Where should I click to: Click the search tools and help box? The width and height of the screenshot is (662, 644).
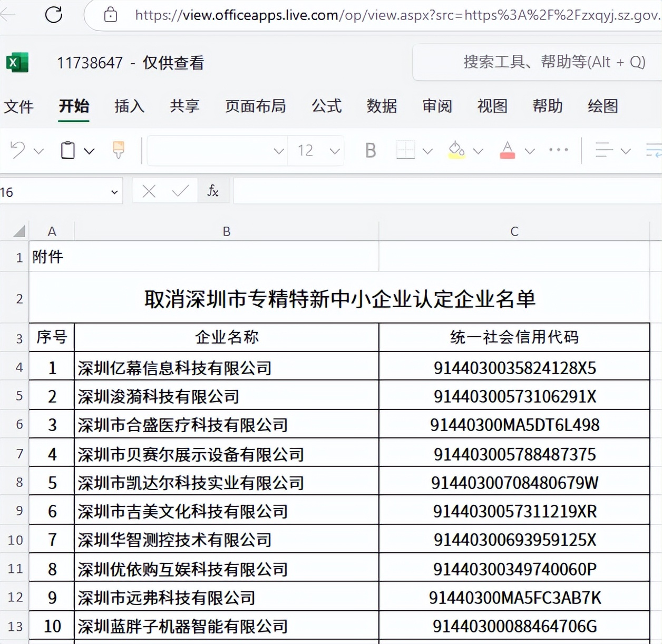coord(537,62)
